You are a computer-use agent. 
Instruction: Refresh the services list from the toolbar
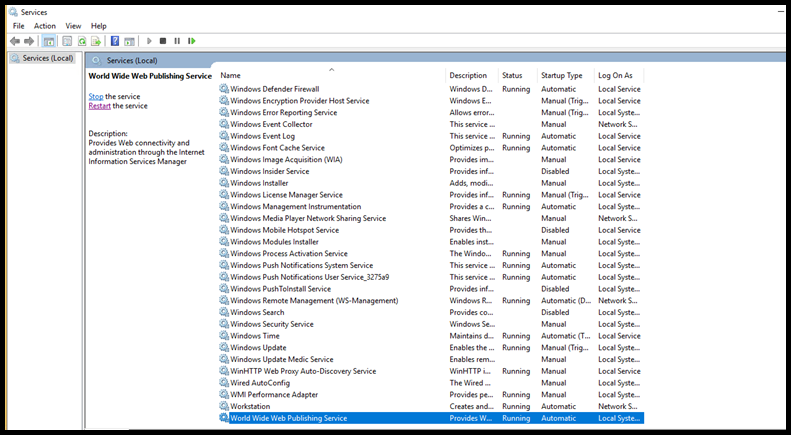point(82,41)
